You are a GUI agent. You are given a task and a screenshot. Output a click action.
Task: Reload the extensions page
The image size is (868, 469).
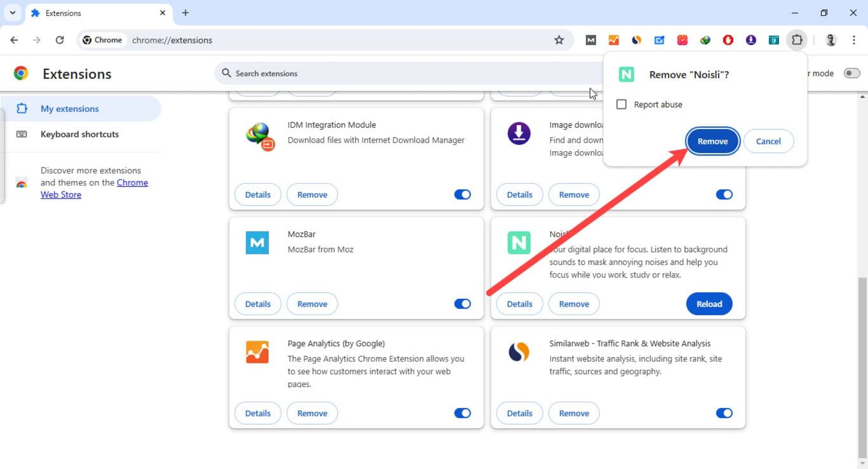coord(60,40)
